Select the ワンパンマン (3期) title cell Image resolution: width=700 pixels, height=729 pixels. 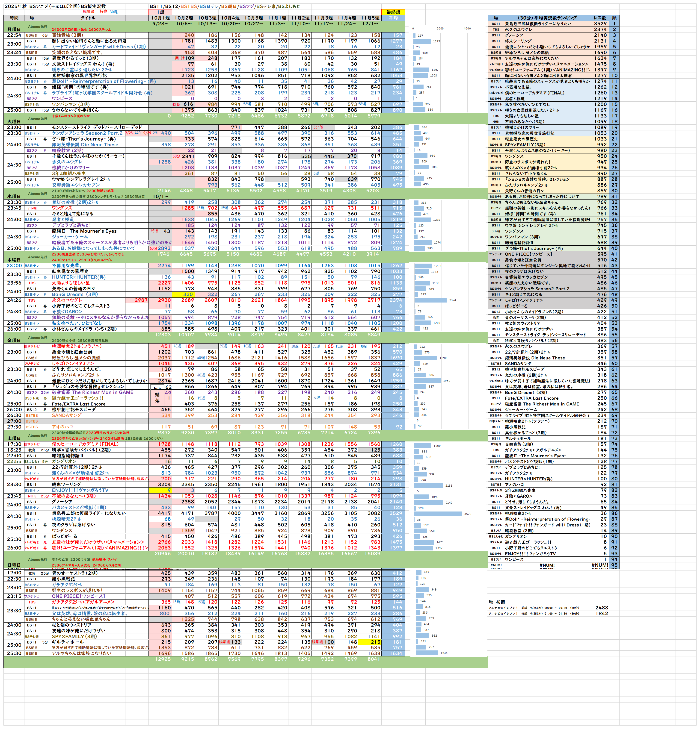click(x=71, y=105)
